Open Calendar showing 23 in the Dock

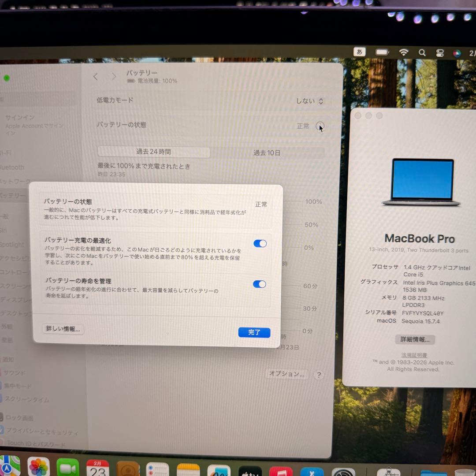pos(98,468)
